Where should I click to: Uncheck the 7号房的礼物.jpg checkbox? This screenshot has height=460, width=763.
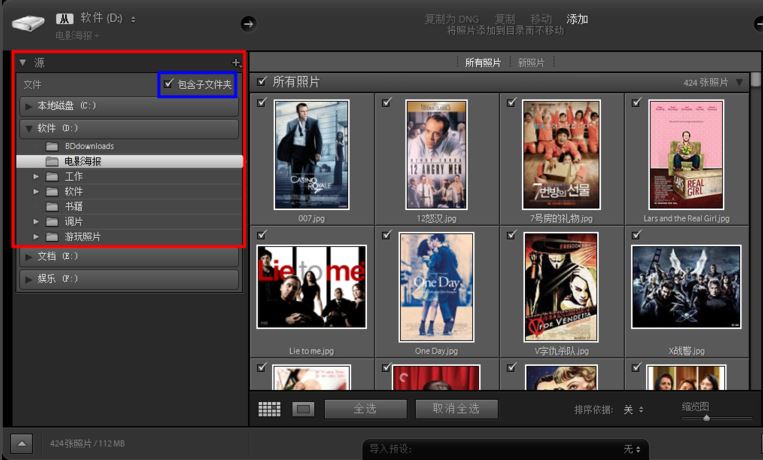point(511,102)
